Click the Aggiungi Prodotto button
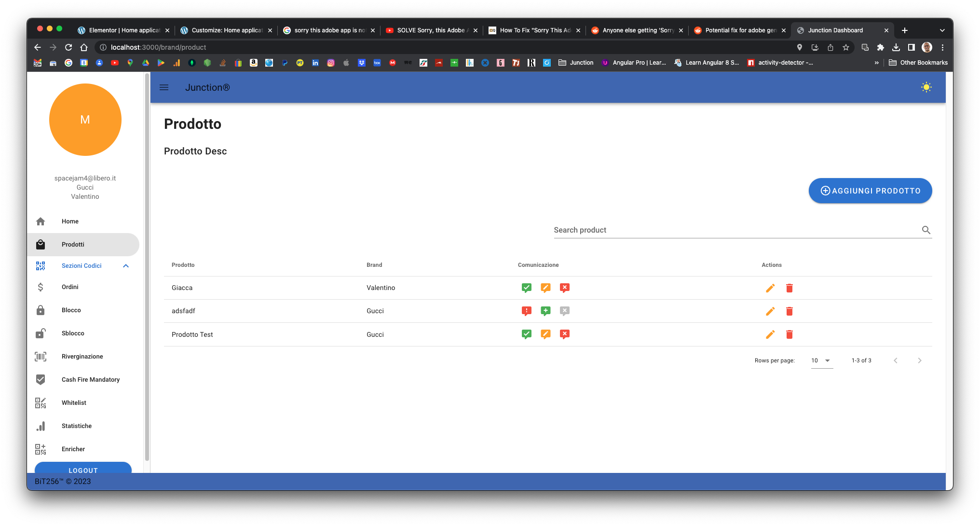The width and height of the screenshot is (980, 526). (870, 191)
